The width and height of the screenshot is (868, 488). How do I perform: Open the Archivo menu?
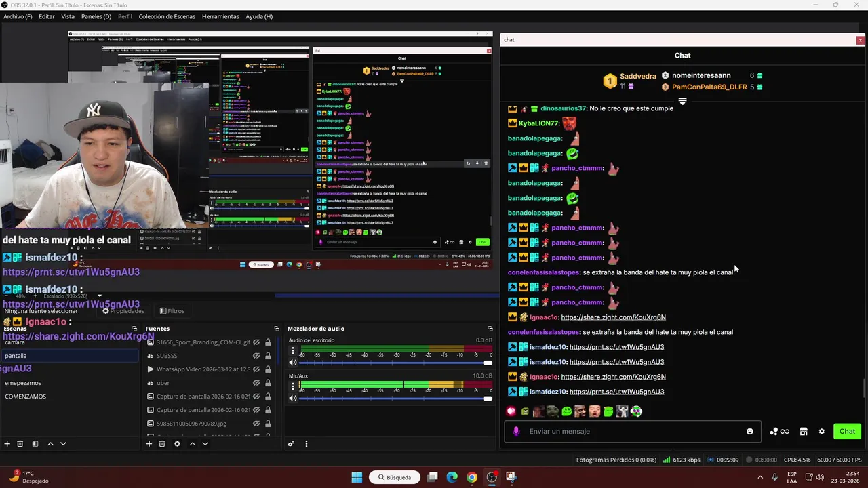[x=18, y=16]
